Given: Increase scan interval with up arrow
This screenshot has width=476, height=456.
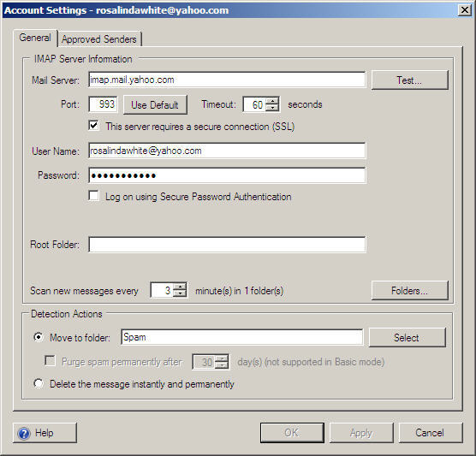Looking at the screenshot, I should [x=180, y=287].
